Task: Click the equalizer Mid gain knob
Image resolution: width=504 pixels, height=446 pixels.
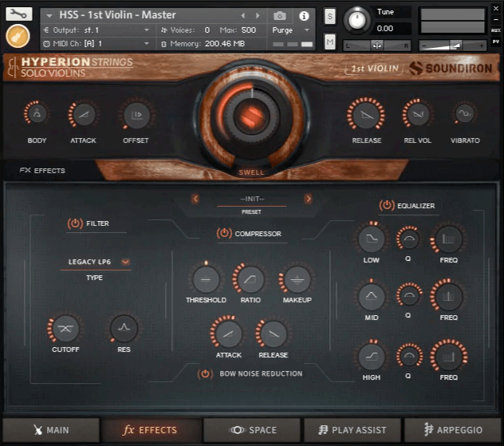Action: point(372,296)
